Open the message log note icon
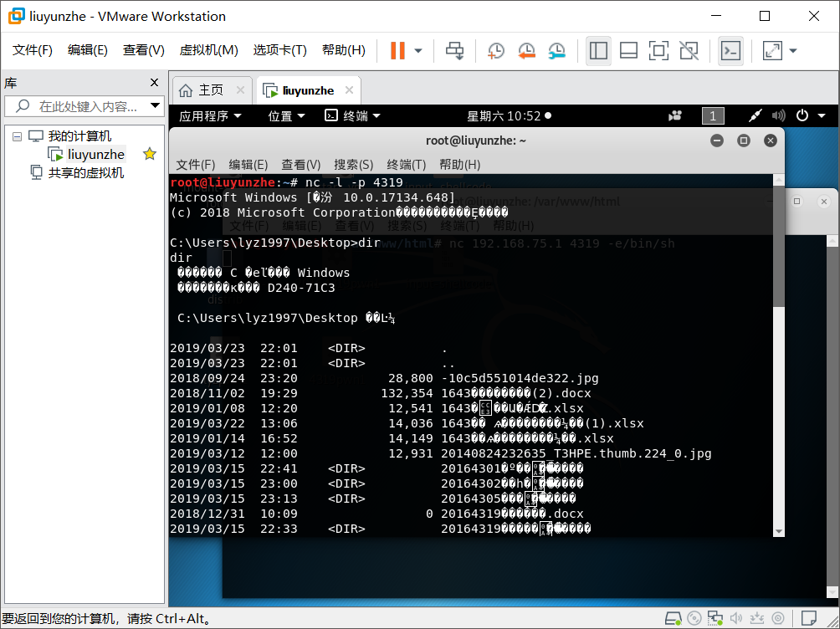The image size is (840, 629). coord(809,618)
